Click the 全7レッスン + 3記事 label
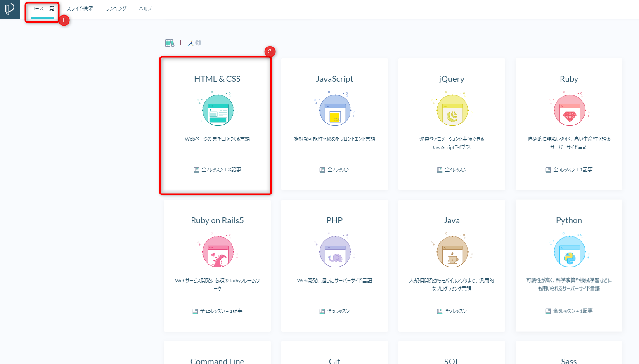639x364 pixels. (x=221, y=170)
